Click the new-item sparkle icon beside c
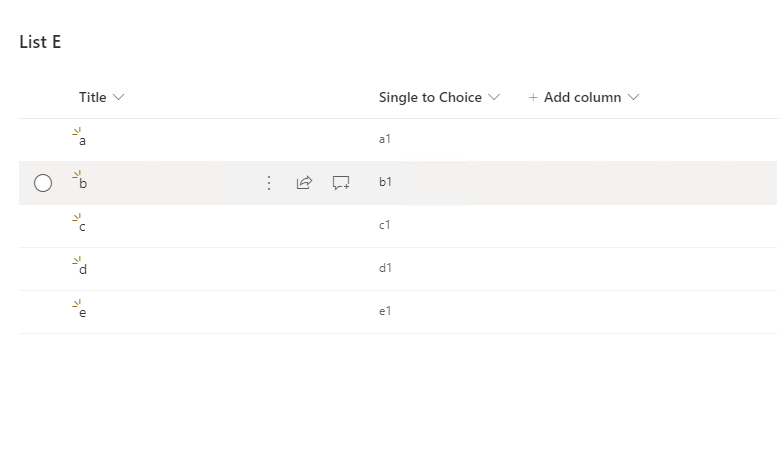The width and height of the screenshot is (779, 456). coord(76,217)
